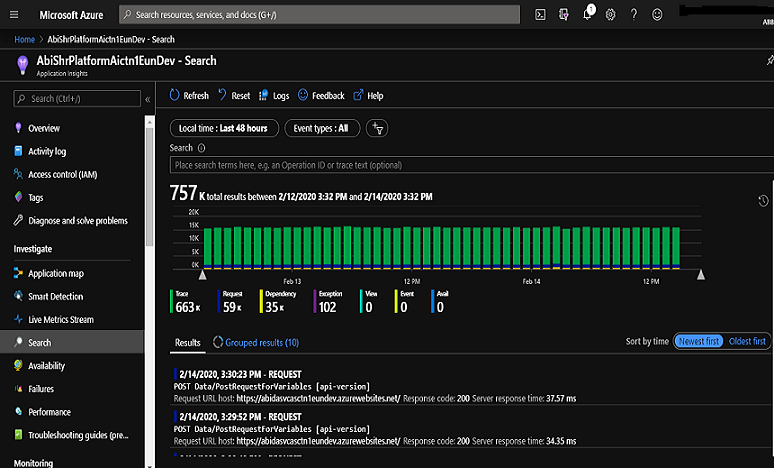Select Newest first sort option

pos(698,341)
